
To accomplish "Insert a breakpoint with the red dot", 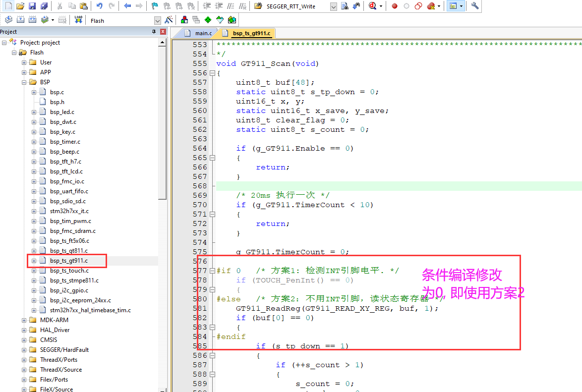I will coord(395,6).
